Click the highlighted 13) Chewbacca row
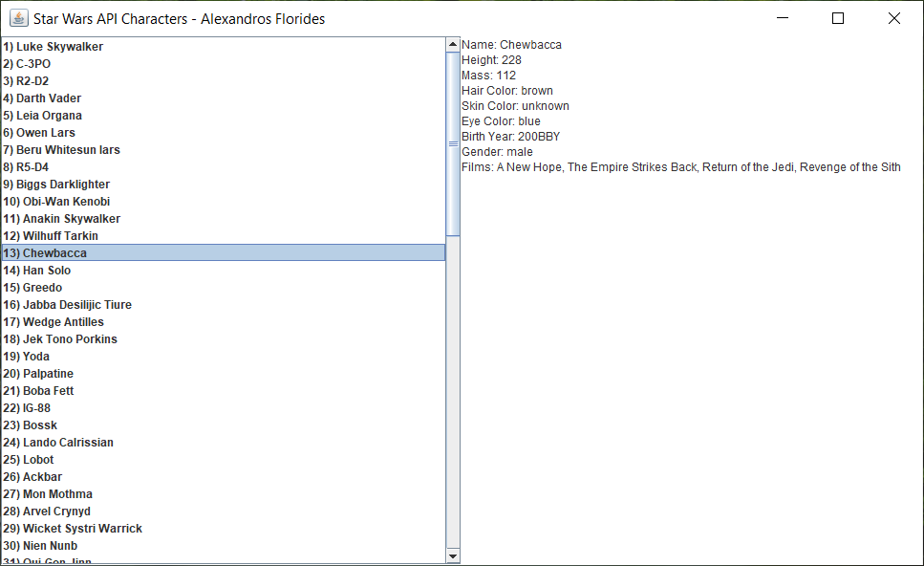This screenshot has width=924, height=566. pyautogui.click(x=224, y=253)
